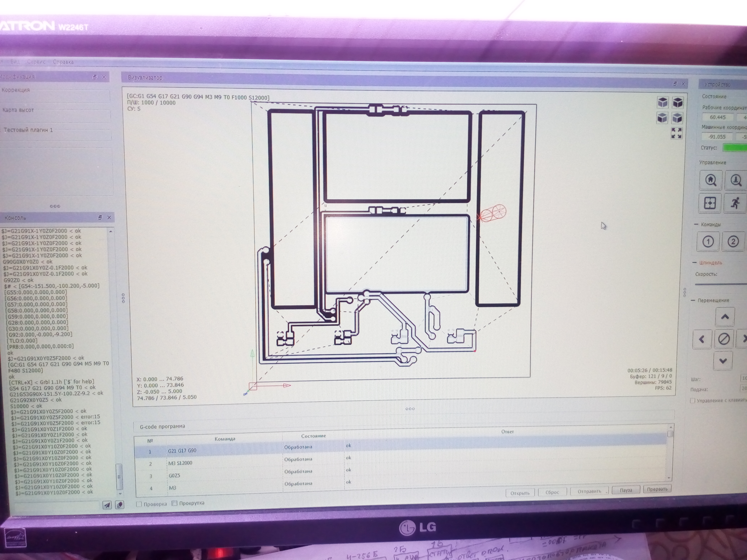Viewport: 747px width, 560px height.
Task: Open the Справка menu
Action: [63, 62]
